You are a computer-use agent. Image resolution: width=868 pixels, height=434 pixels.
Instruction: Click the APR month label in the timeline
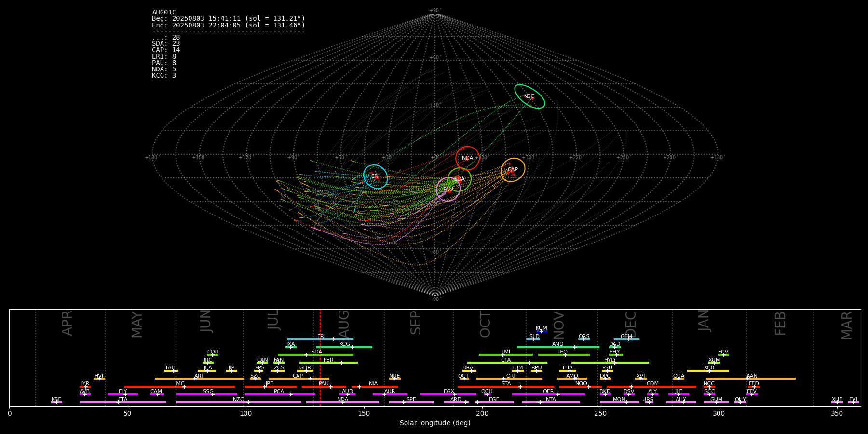[x=67, y=323]
